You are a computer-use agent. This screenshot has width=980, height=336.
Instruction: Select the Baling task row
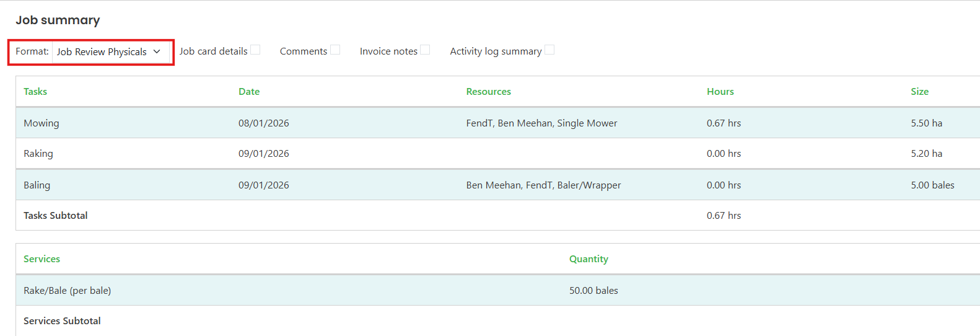498,185
